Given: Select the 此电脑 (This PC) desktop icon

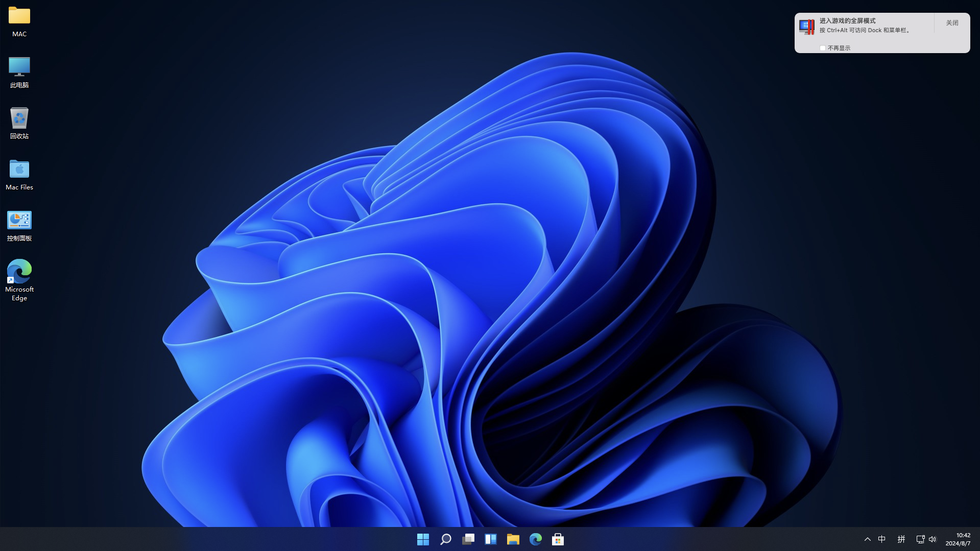Looking at the screenshot, I should click(19, 72).
